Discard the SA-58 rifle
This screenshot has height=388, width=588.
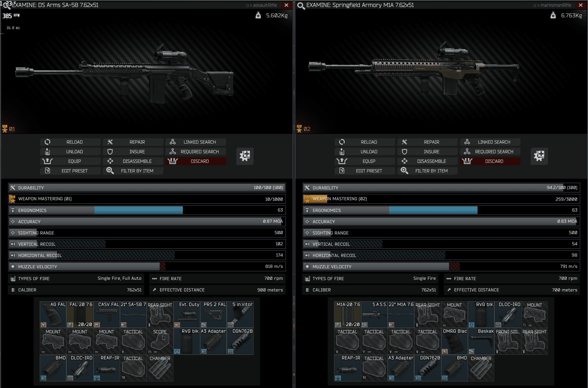[x=196, y=161]
